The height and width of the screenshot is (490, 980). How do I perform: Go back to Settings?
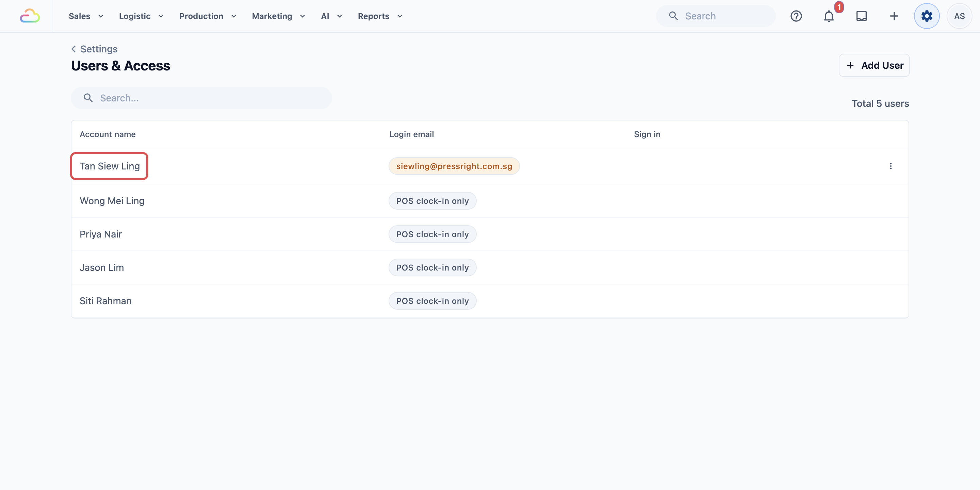[x=94, y=49]
